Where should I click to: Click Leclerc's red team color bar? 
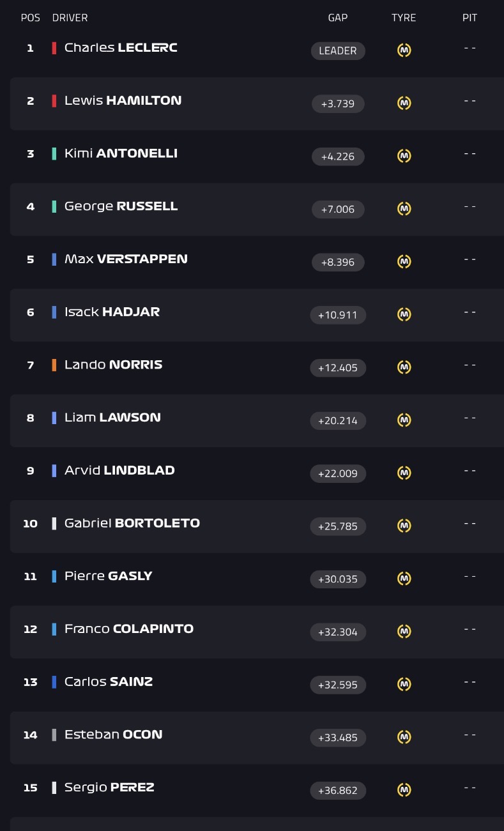(x=54, y=48)
